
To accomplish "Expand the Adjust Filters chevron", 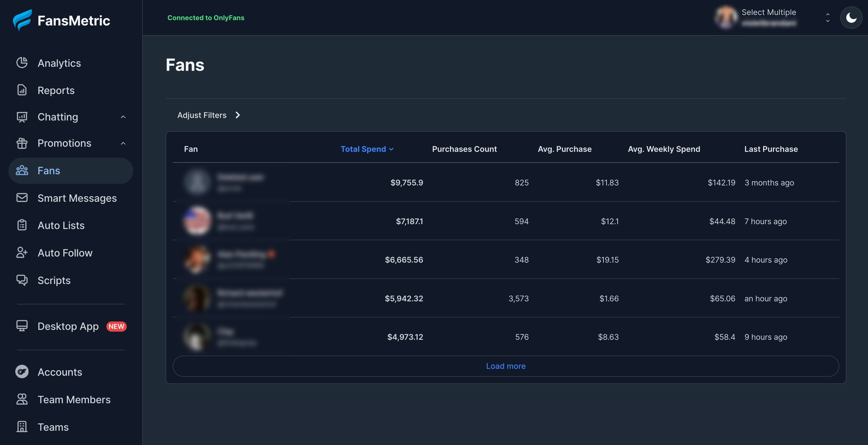I will point(238,115).
